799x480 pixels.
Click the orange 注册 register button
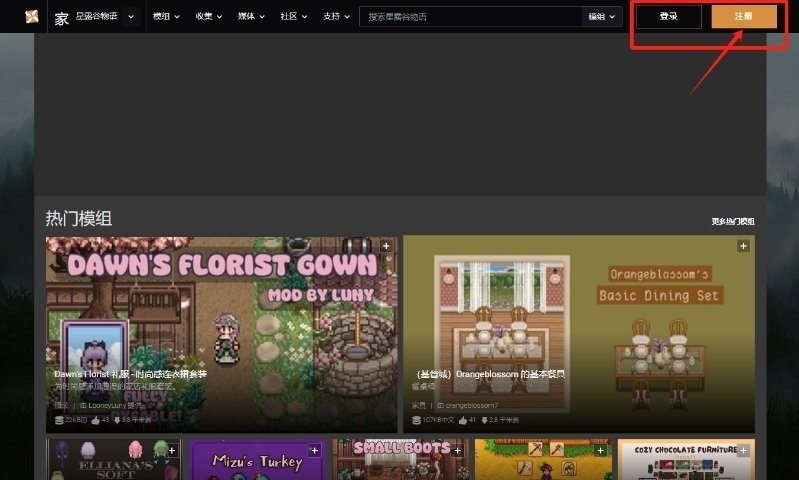point(743,17)
